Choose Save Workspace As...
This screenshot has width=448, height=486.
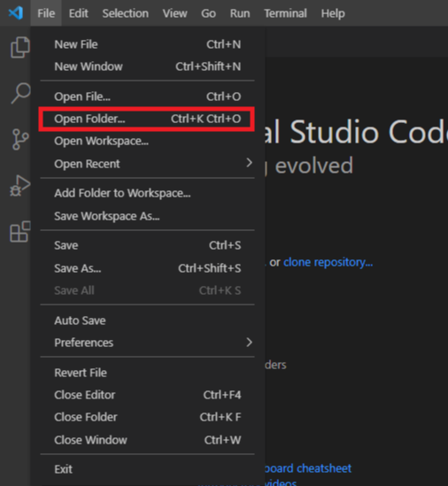147,216
